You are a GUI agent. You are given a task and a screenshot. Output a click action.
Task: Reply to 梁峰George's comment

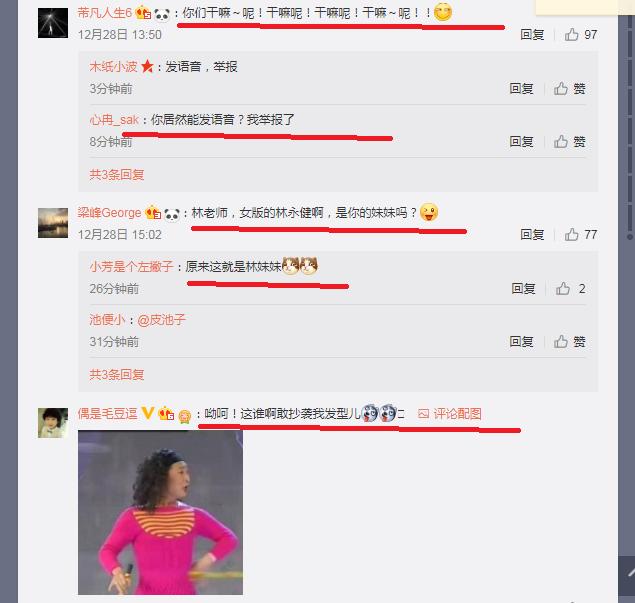[x=532, y=234]
